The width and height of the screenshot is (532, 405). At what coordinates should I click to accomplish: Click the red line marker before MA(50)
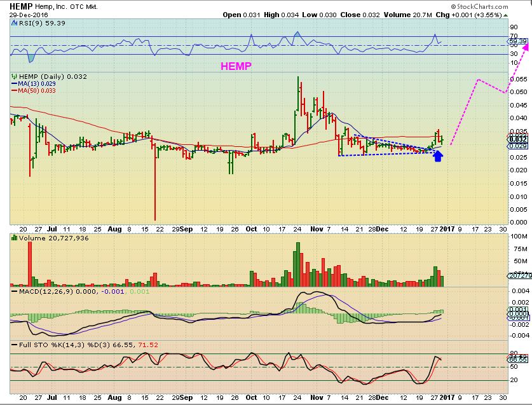(14, 91)
